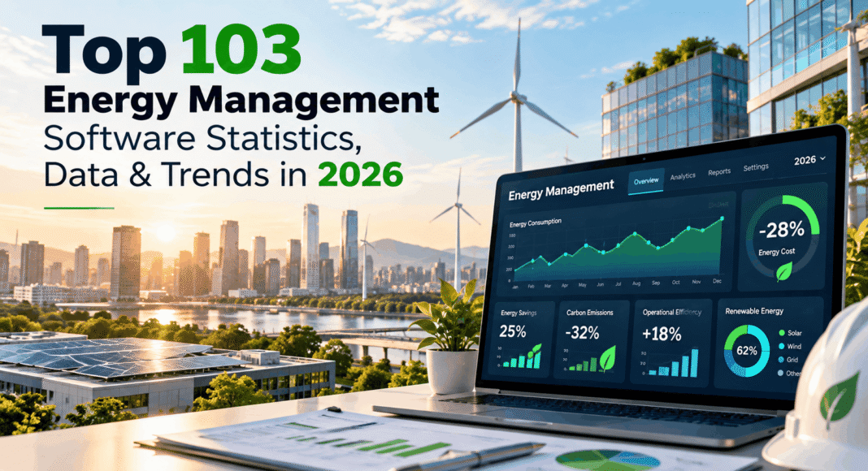
Task: Click the 62% renewable energy donut chart
Action: click(747, 351)
